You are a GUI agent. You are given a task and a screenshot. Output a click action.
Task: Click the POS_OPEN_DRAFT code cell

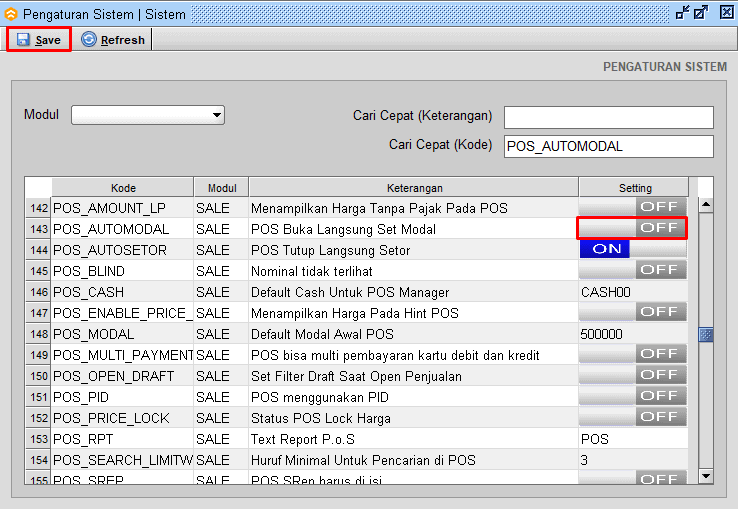122,376
